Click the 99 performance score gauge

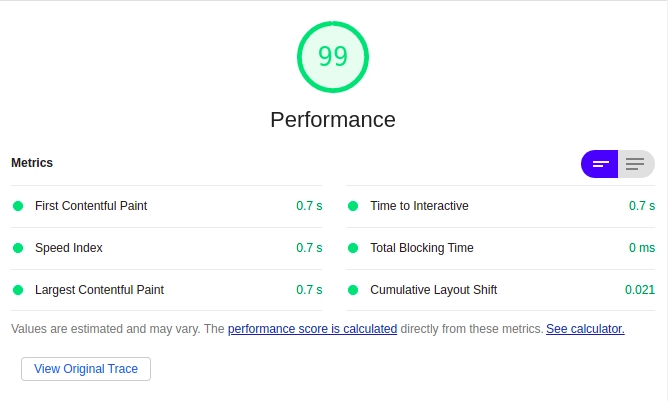333,57
